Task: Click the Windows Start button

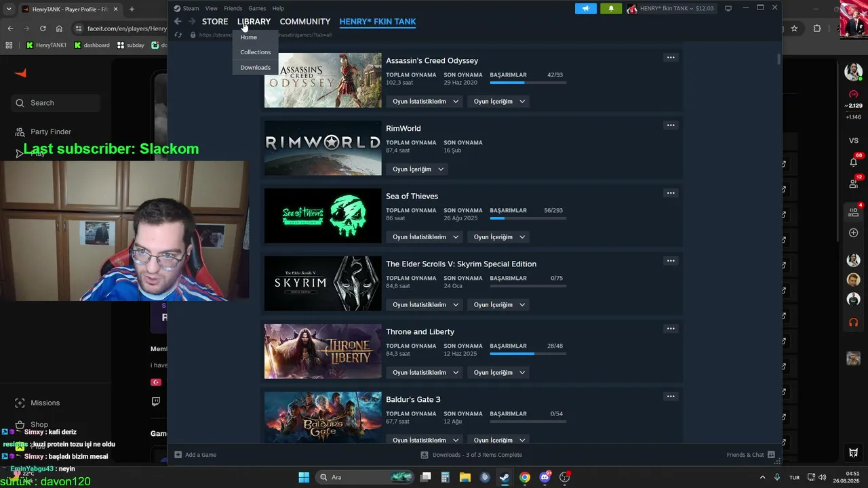Action: [304, 477]
